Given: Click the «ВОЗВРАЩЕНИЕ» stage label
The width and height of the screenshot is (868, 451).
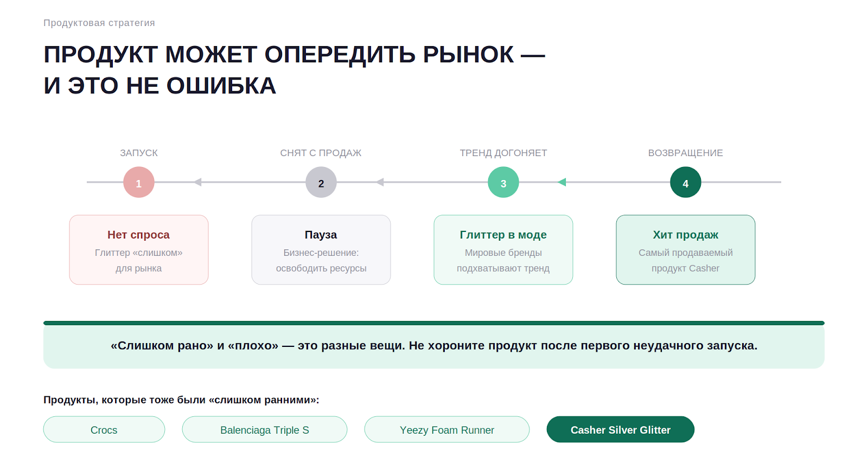Looking at the screenshot, I should [685, 153].
